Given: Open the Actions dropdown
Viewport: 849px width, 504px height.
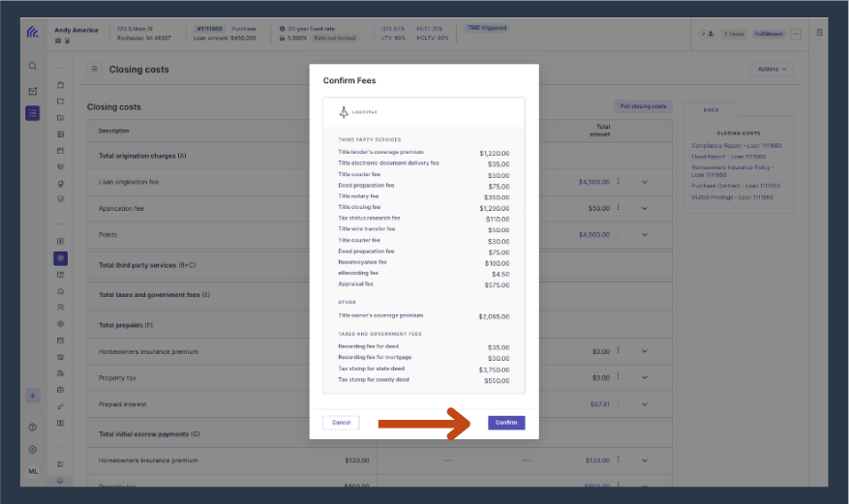Looking at the screenshot, I should [772, 70].
